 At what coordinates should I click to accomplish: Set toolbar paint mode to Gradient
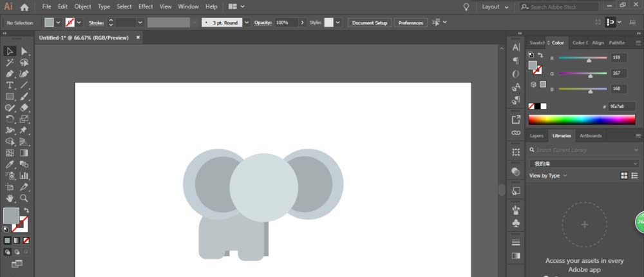17,240
